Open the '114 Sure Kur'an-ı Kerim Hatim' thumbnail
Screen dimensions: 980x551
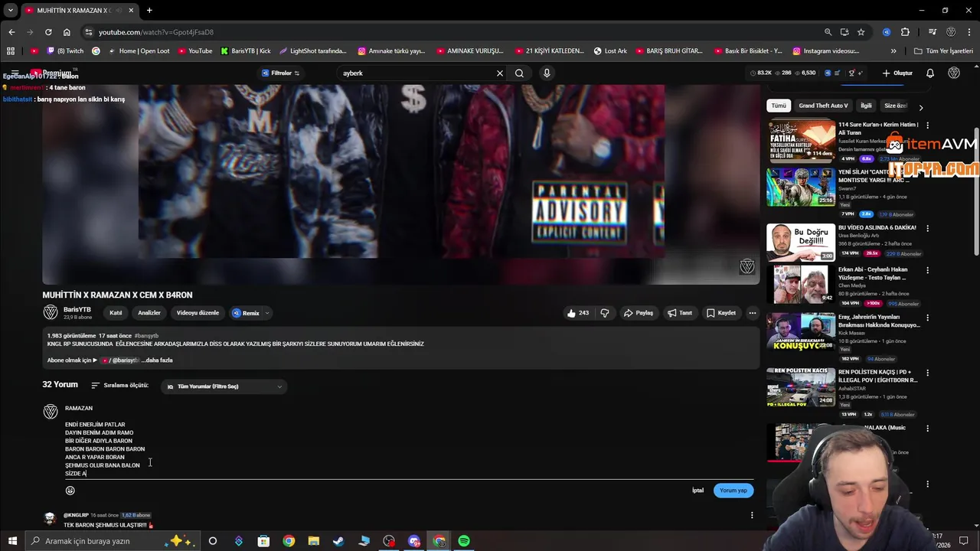800,141
